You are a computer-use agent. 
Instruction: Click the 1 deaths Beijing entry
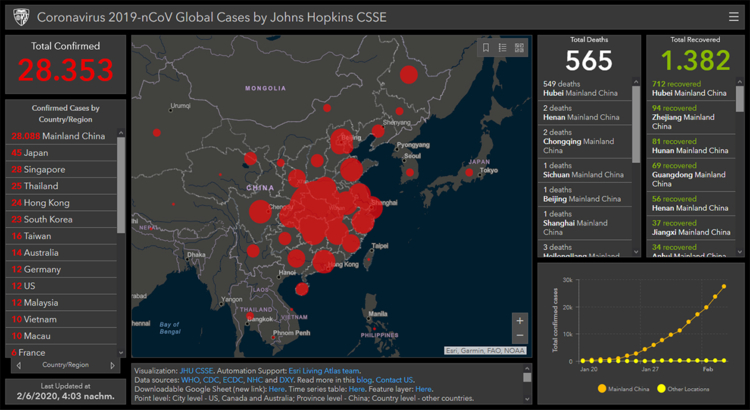(585, 194)
